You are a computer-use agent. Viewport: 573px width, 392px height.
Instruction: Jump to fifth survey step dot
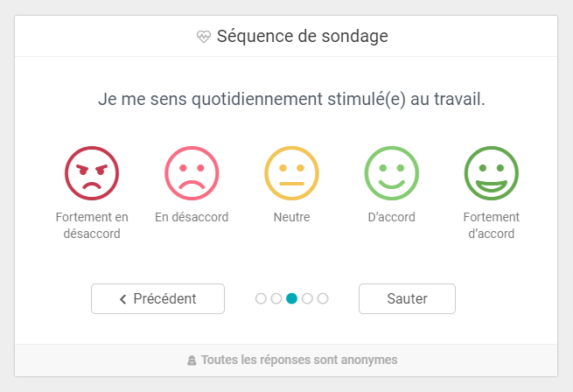point(323,298)
